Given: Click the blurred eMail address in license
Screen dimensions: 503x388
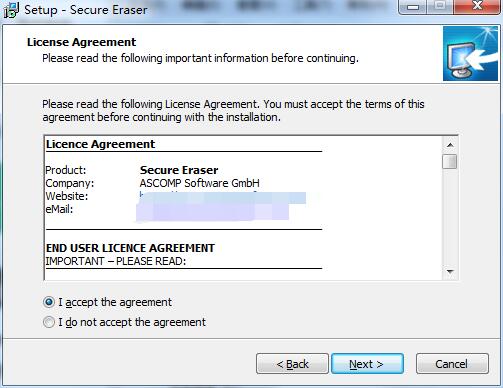Looking at the screenshot, I should pos(213,212).
